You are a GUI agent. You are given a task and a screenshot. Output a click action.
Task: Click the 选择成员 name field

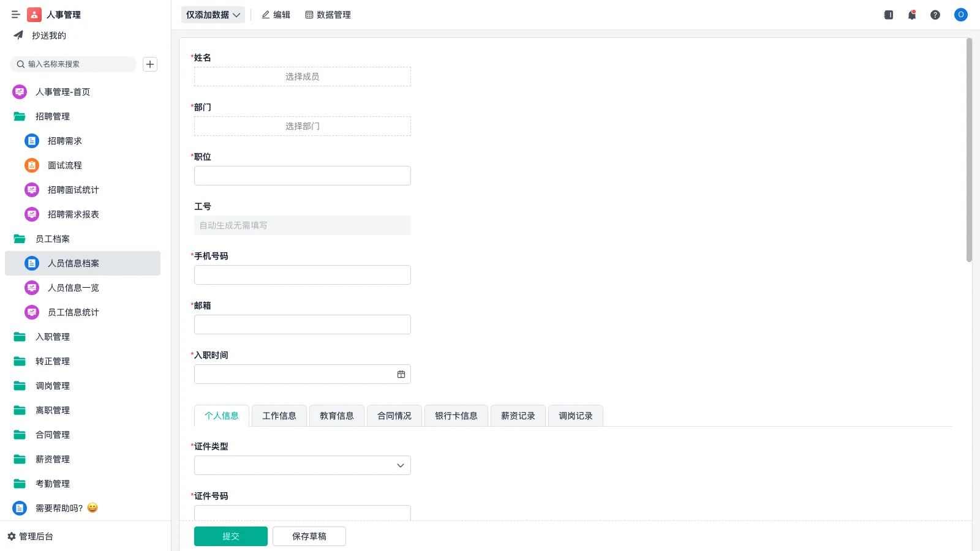coord(302,76)
